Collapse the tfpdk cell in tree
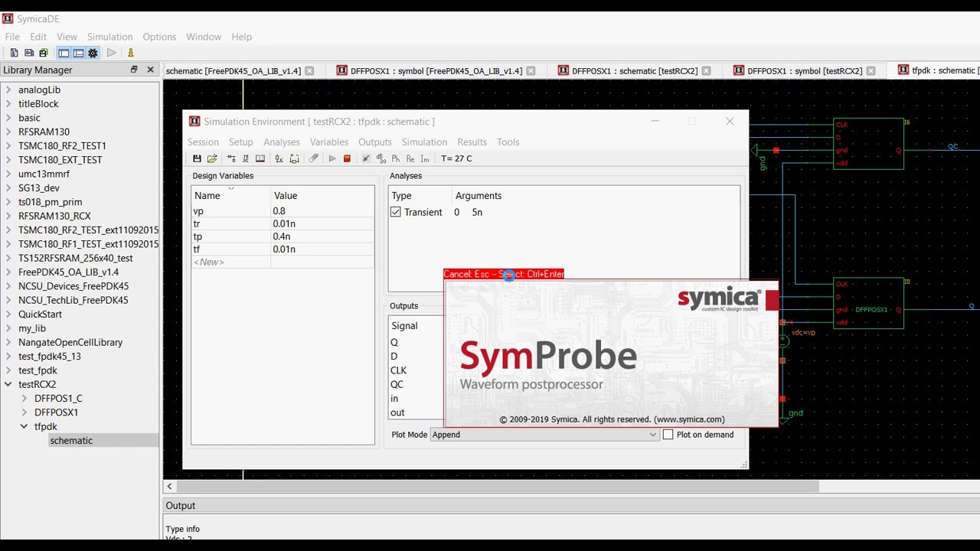Screen dimensions: 980x551 [x=24, y=426]
